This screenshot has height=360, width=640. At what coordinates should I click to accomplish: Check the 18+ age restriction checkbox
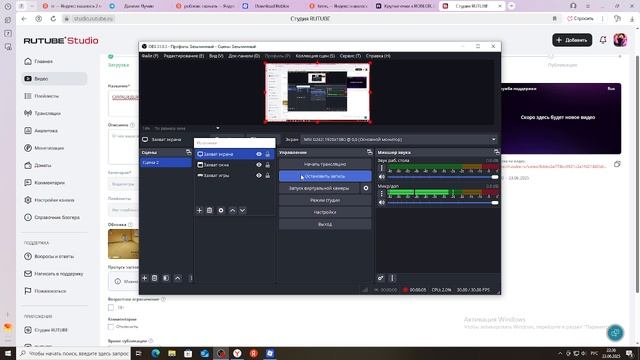click(111, 307)
